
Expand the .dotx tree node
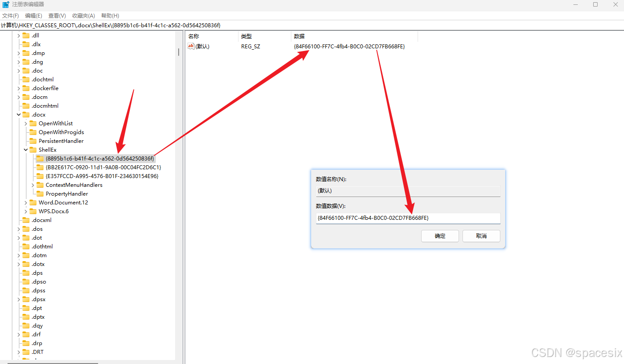click(x=19, y=264)
